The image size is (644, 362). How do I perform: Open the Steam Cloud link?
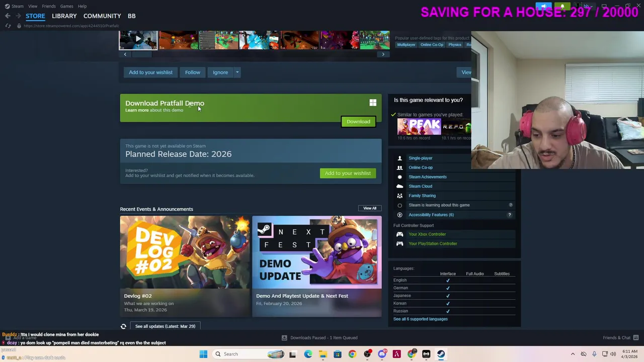(420, 186)
